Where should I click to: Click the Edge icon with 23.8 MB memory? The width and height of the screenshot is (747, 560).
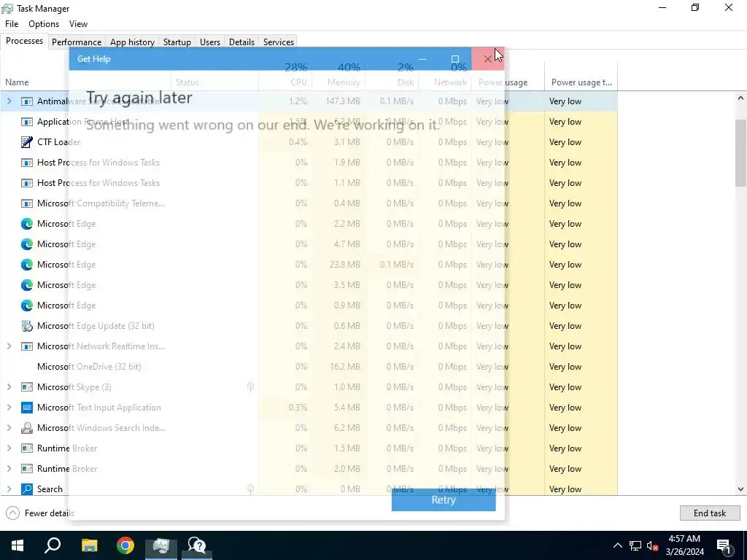click(x=27, y=264)
